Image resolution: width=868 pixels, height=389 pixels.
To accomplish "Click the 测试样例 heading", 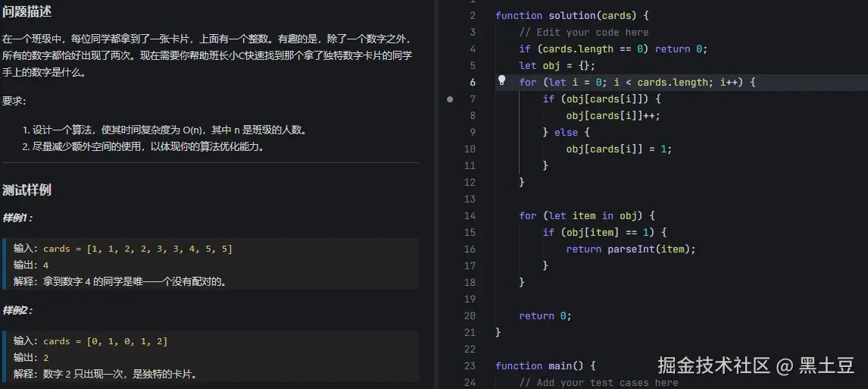I will [x=27, y=190].
